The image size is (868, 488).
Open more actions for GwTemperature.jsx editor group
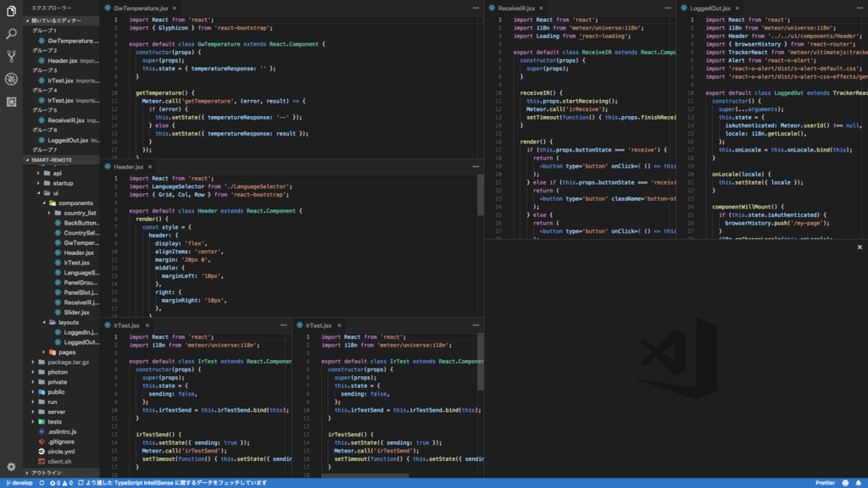[476, 8]
